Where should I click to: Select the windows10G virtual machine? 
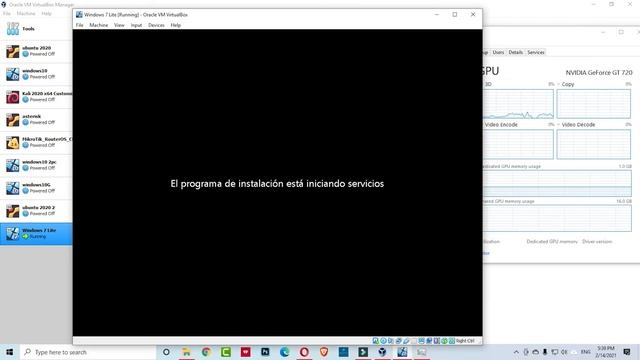pyautogui.click(x=36, y=188)
